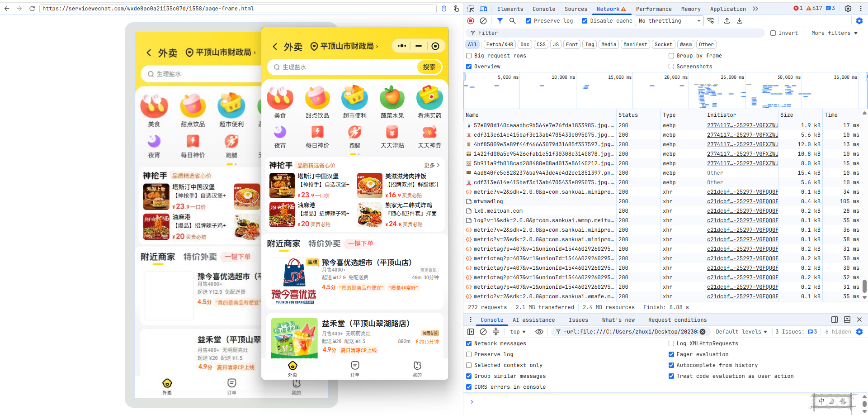The height and width of the screenshot is (415, 868).
Task: Expand the More filters dropdown
Action: pos(834,33)
